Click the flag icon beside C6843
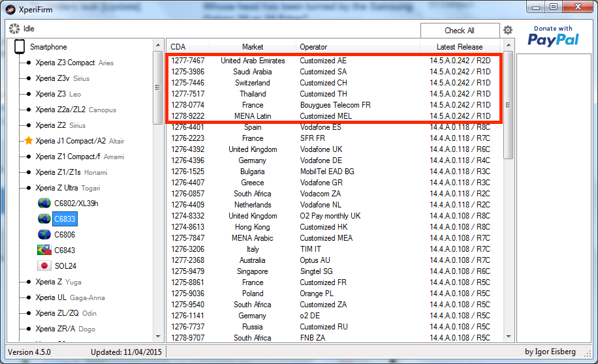 pos(44,250)
